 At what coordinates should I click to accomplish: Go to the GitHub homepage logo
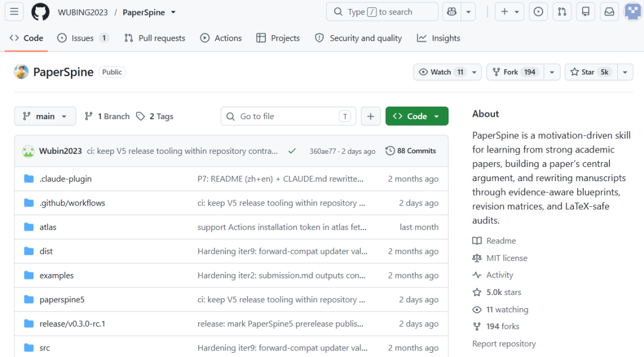coord(41,12)
